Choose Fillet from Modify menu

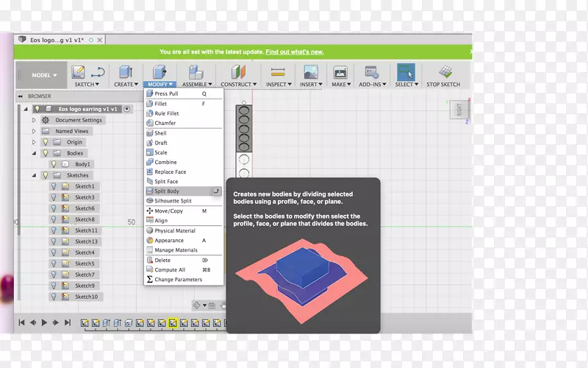pyautogui.click(x=184, y=104)
